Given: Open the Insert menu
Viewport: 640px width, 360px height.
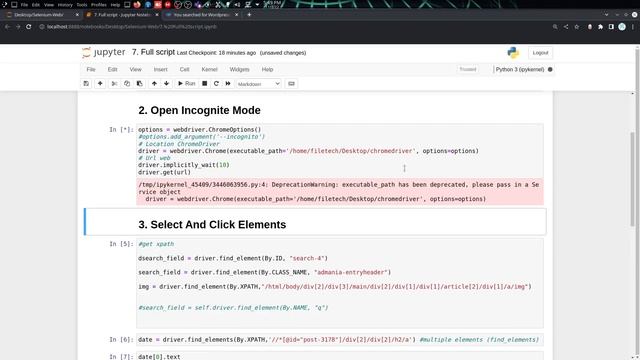Looking at the screenshot, I should tap(160, 69).
